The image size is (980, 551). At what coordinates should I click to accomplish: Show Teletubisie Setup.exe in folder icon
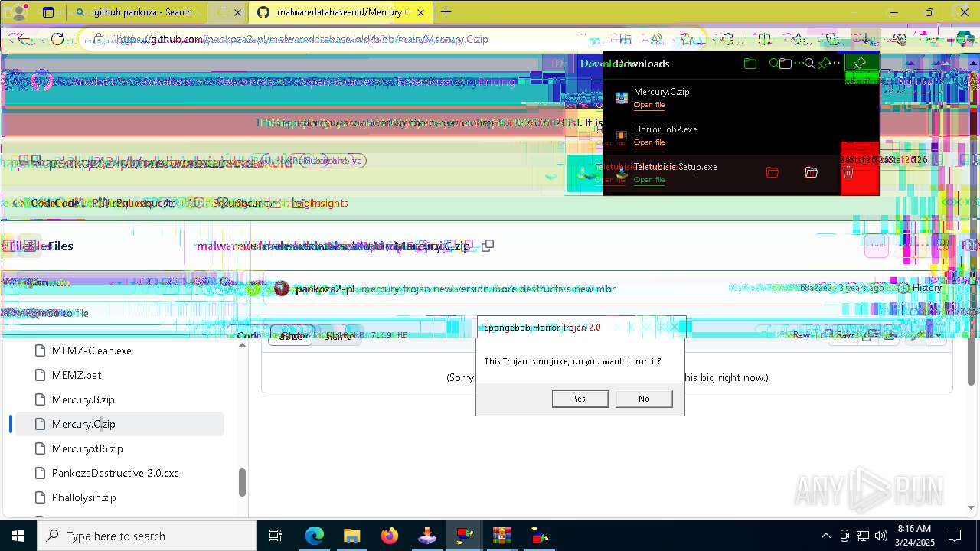click(811, 173)
